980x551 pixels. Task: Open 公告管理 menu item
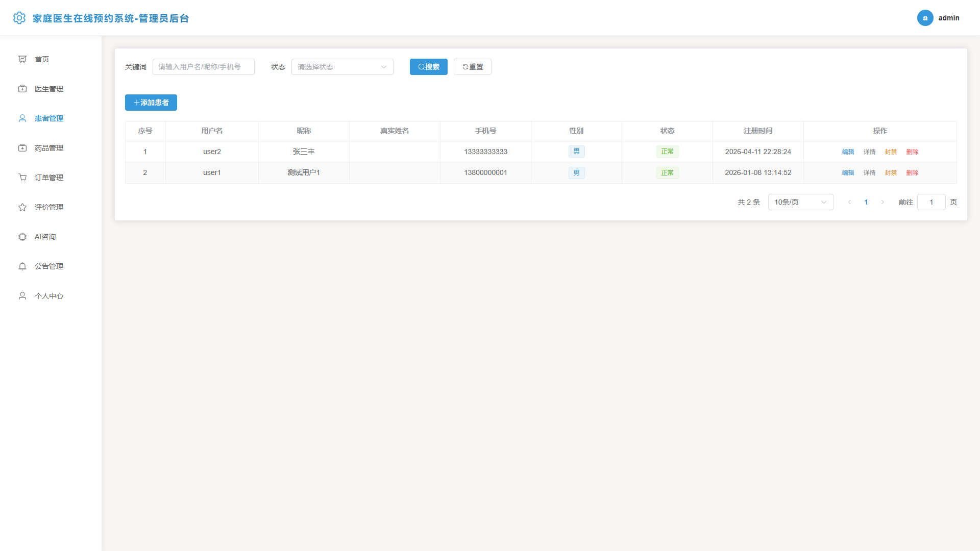point(51,266)
